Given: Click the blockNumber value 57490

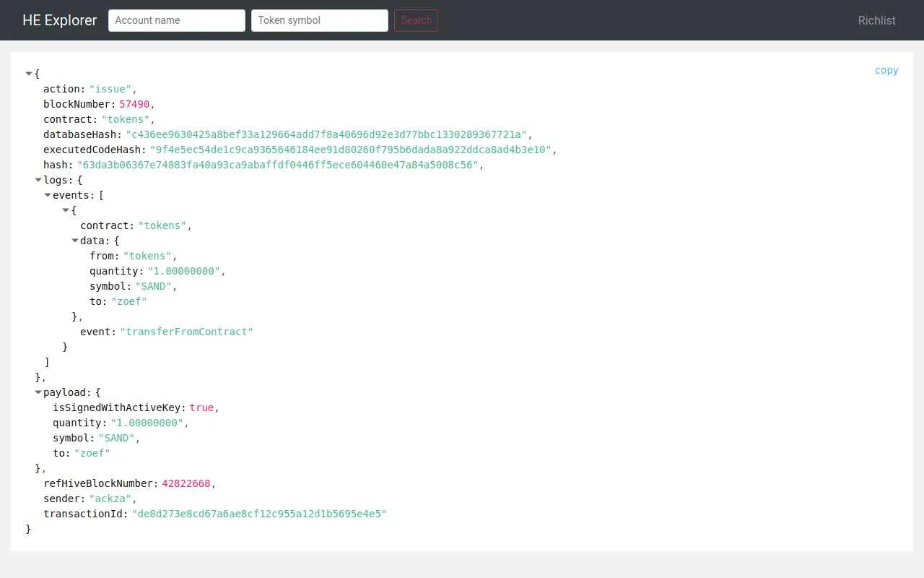Looking at the screenshot, I should tap(134, 104).
